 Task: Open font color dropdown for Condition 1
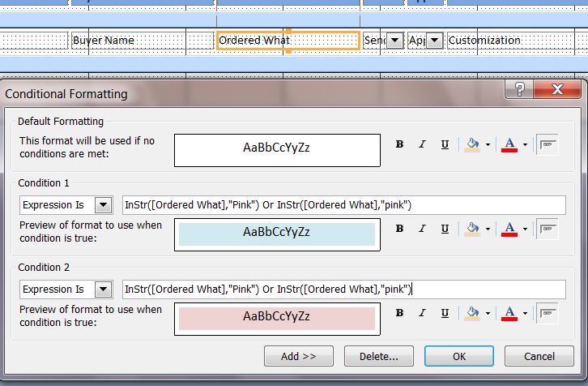(525, 229)
